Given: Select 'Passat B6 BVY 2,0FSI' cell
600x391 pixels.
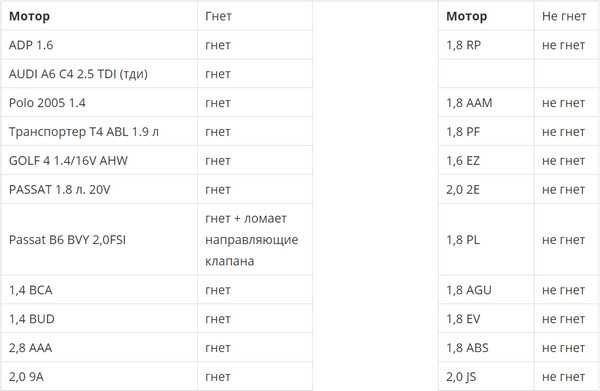Looking at the screenshot, I should click(x=99, y=240).
